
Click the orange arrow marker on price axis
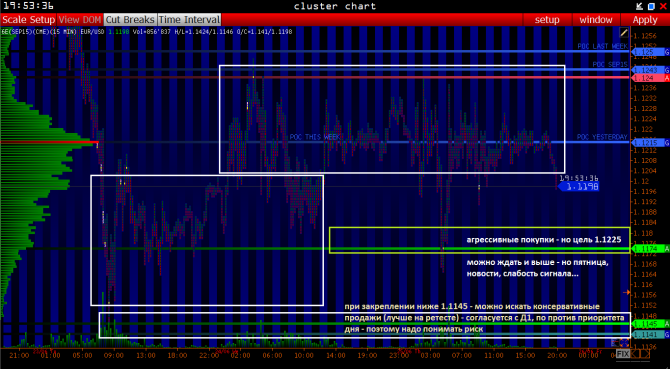627,293
